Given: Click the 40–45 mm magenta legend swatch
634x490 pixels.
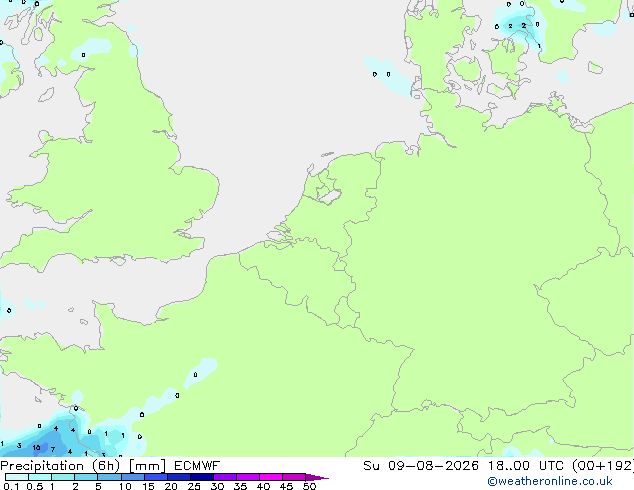Looking at the screenshot, I should pos(271,477).
